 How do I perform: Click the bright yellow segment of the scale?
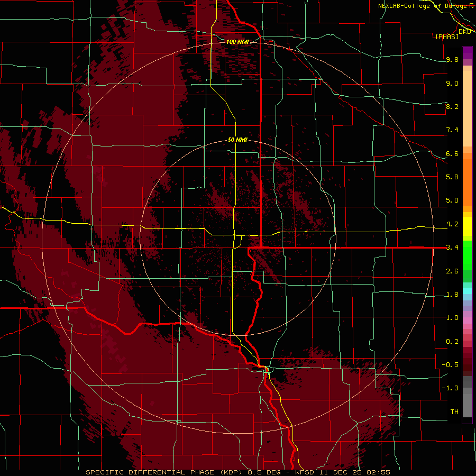tap(467, 226)
